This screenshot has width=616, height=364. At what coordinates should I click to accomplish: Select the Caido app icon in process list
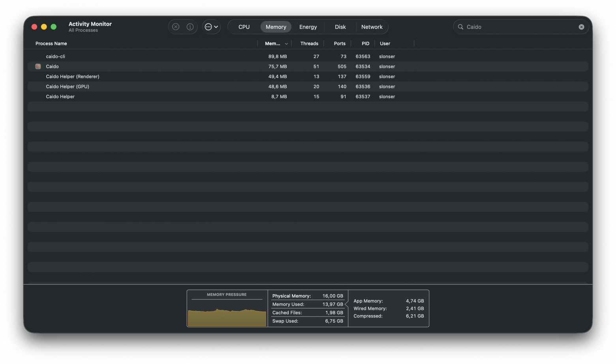coord(38,67)
